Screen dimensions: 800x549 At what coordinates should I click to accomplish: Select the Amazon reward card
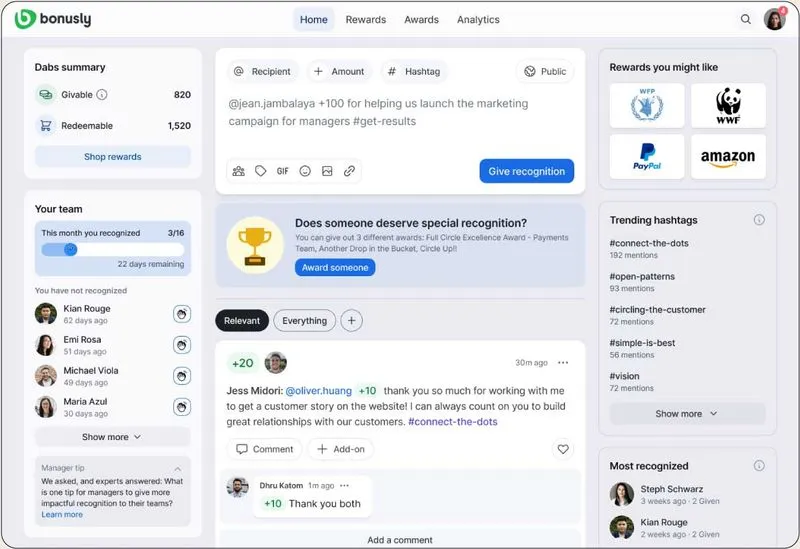pyautogui.click(x=728, y=157)
